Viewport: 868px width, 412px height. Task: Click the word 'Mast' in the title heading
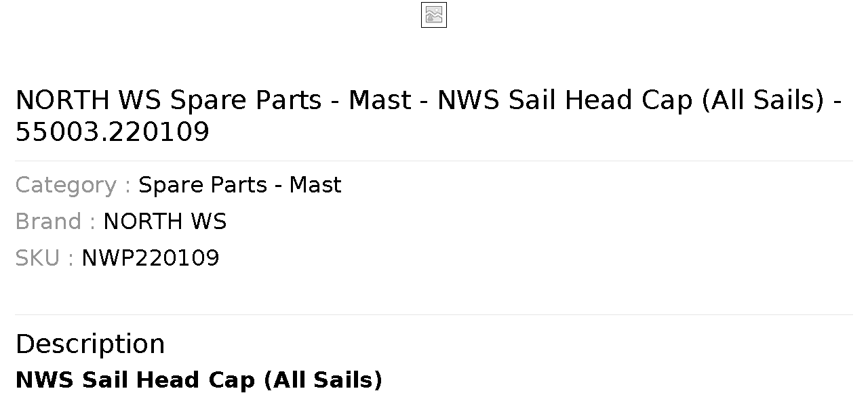[380, 100]
